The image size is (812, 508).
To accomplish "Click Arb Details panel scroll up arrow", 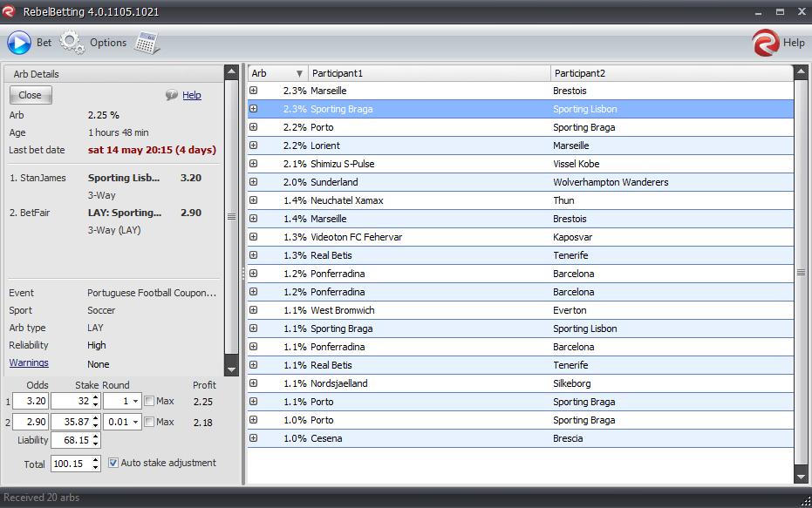I will click(231, 72).
